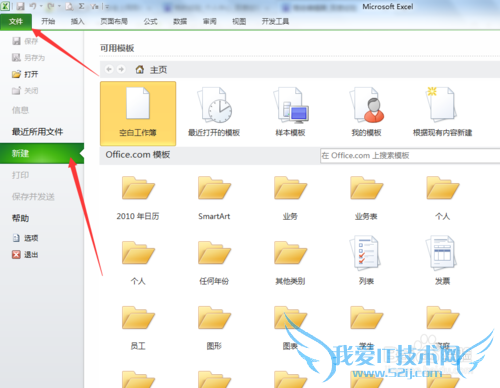Click Save icon in quick access toolbar
500x388 pixels.
21,6
